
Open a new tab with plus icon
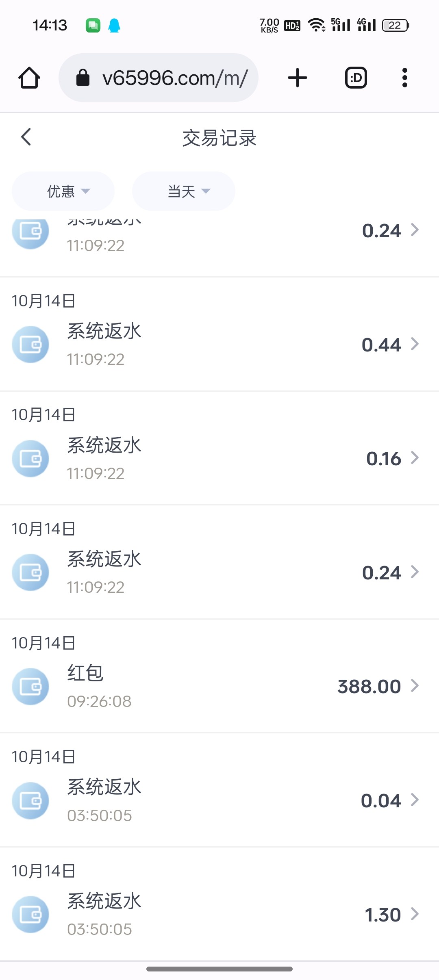click(297, 78)
